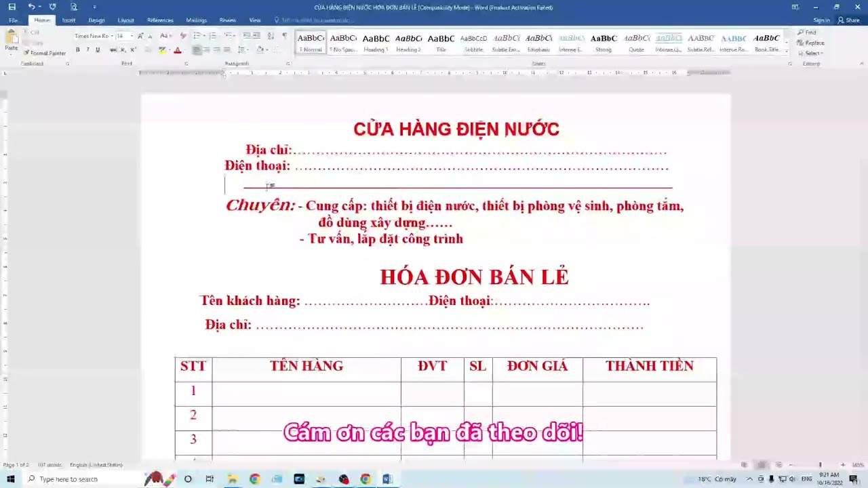Toggle Underline formatting

click(97, 49)
